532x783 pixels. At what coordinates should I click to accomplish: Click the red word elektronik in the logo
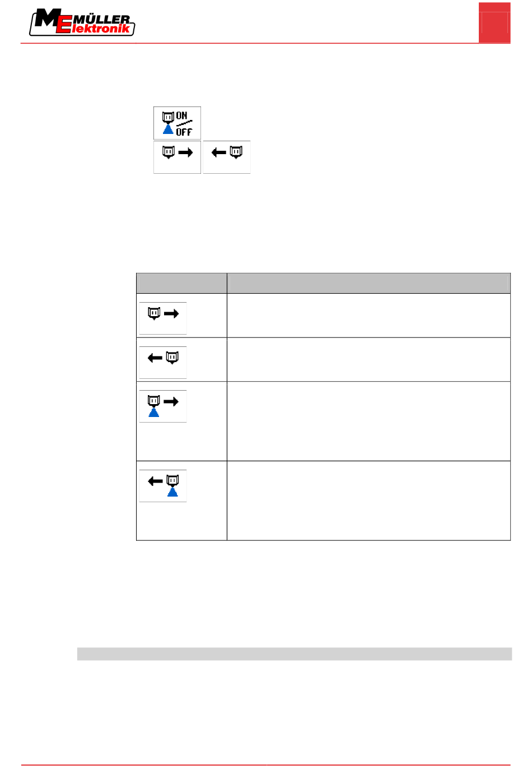coord(101,29)
